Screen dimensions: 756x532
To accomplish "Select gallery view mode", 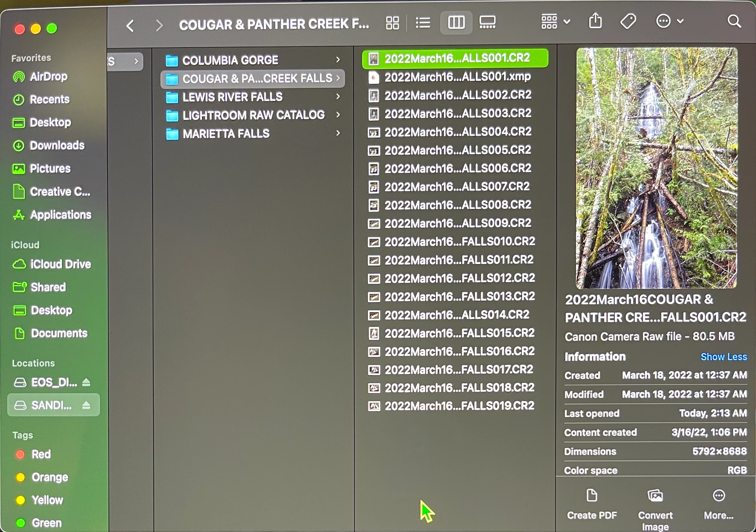I will 487,22.
